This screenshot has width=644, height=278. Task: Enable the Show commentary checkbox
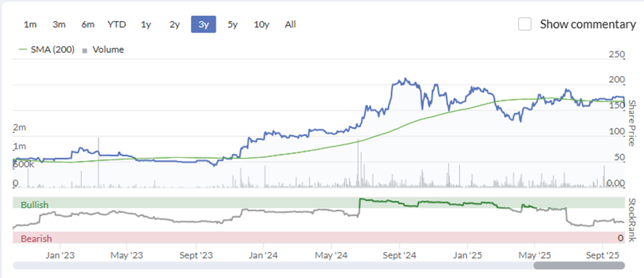tap(525, 24)
